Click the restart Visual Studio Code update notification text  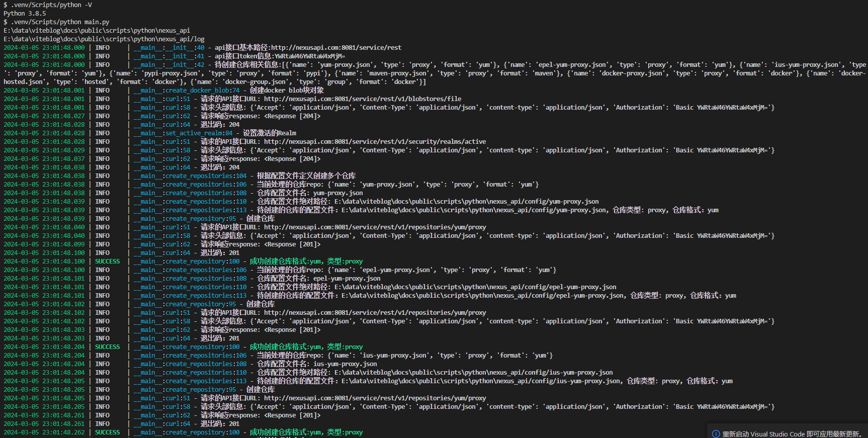[793, 434]
